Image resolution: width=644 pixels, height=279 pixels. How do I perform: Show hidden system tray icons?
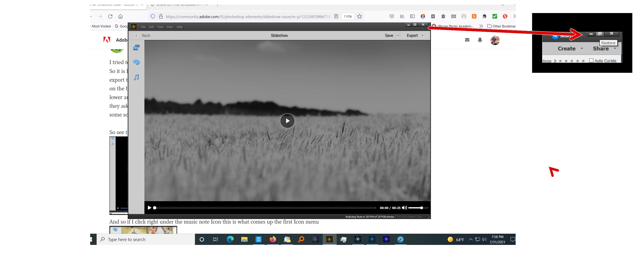[471, 239]
